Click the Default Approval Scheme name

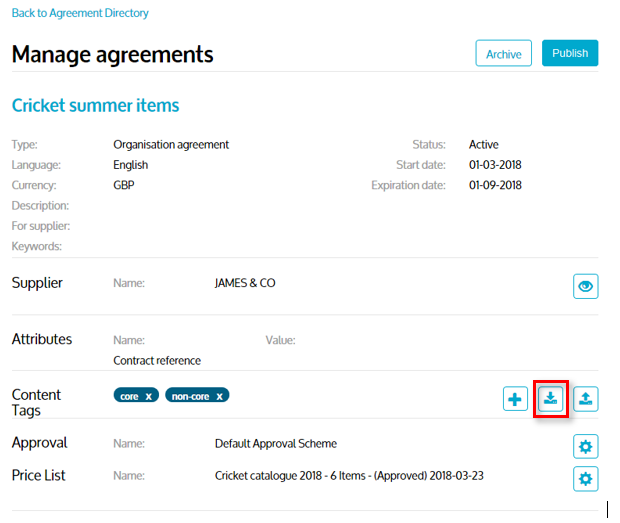(x=276, y=443)
